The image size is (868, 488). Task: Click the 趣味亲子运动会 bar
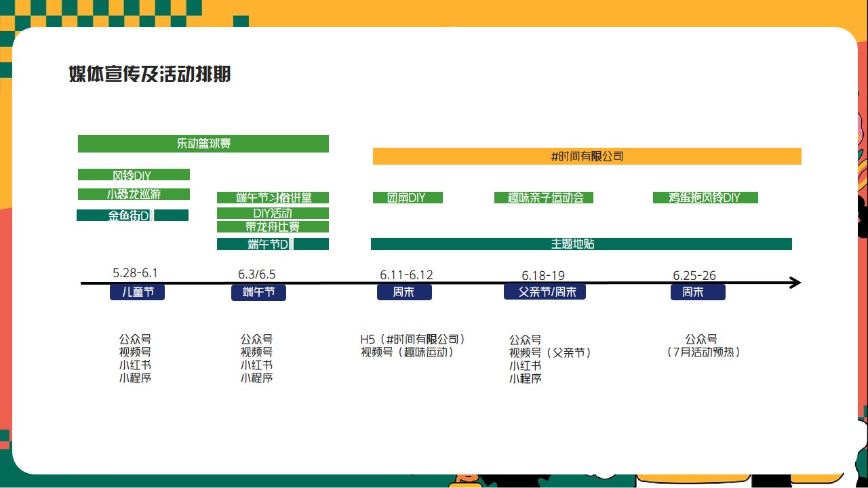pyautogui.click(x=544, y=198)
